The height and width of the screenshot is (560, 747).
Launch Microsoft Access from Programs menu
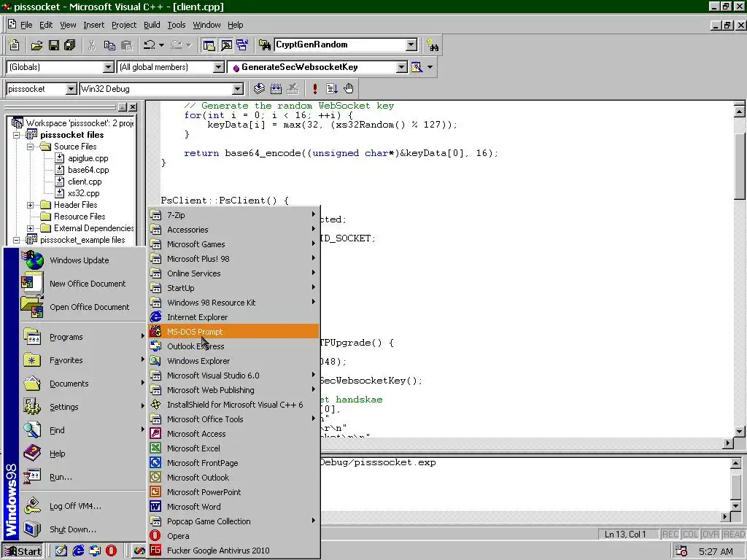pyautogui.click(x=233, y=434)
